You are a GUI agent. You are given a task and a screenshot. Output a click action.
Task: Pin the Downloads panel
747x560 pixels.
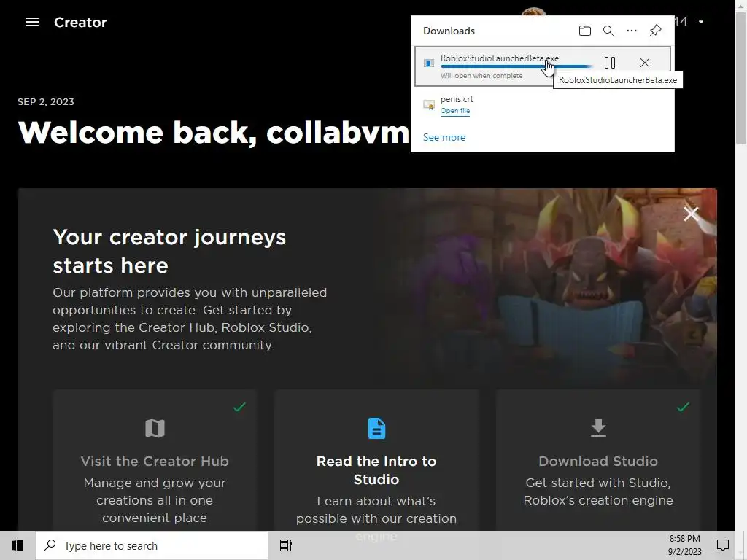click(x=656, y=31)
